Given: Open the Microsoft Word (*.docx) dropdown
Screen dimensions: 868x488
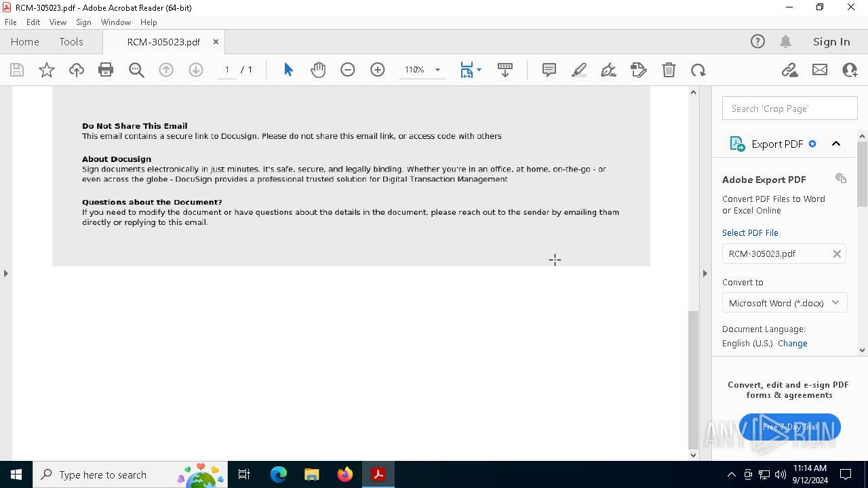Looking at the screenshot, I should [784, 303].
